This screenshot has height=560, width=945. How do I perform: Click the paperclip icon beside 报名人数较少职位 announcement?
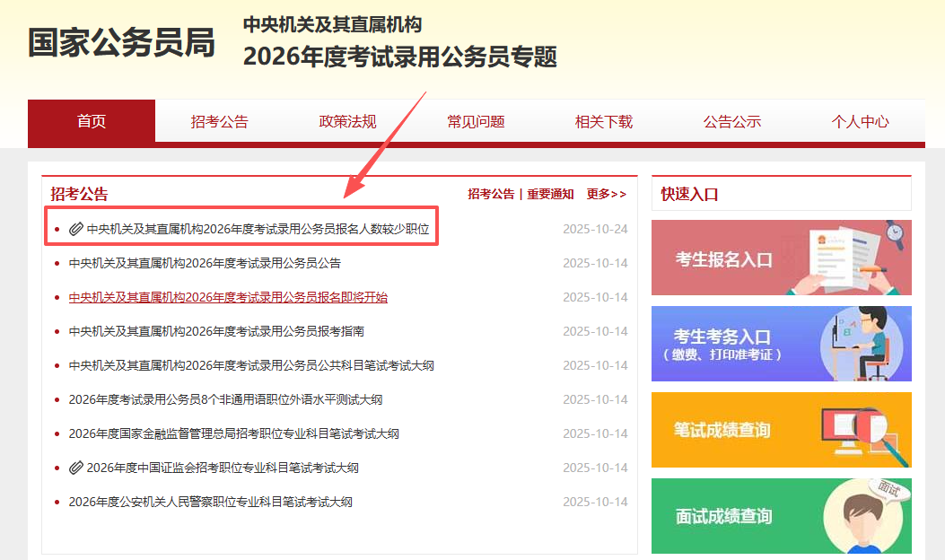[76, 229]
